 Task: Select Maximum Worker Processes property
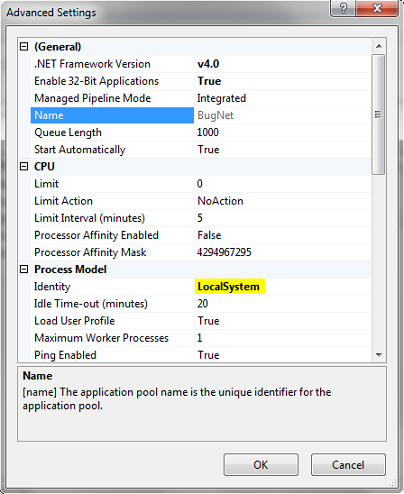pos(102,338)
